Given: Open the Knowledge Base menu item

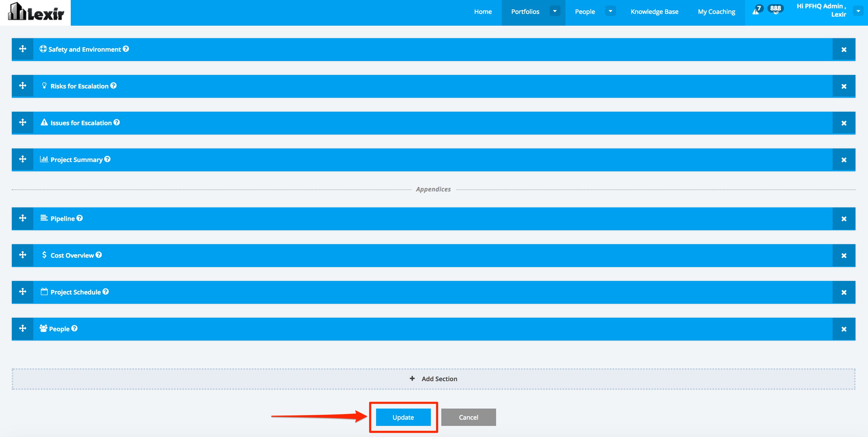Looking at the screenshot, I should point(654,12).
